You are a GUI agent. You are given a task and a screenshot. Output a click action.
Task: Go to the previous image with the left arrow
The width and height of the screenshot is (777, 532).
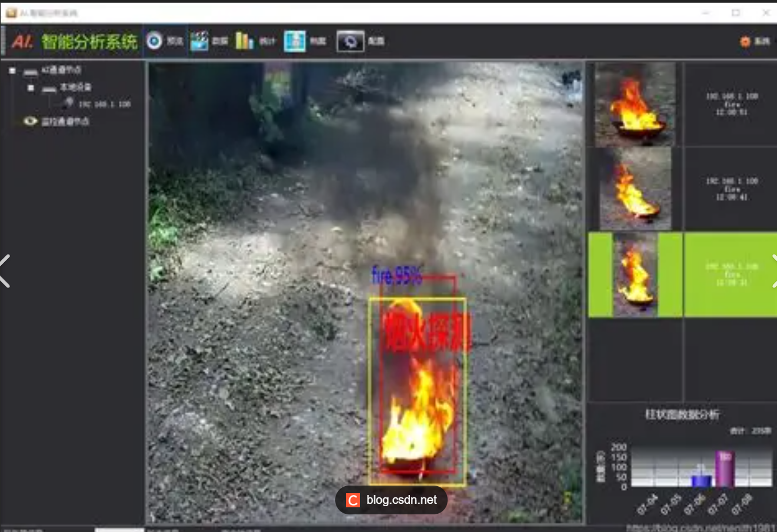[x=5, y=271]
